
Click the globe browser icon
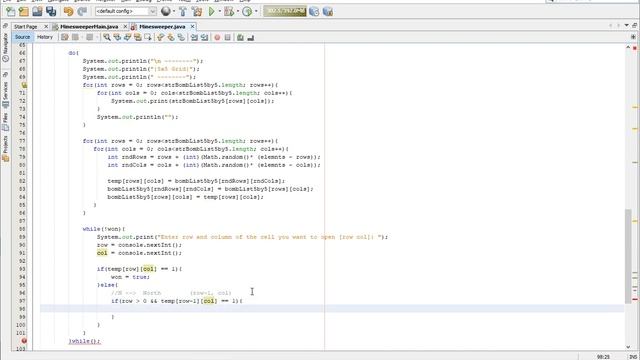[165, 11]
